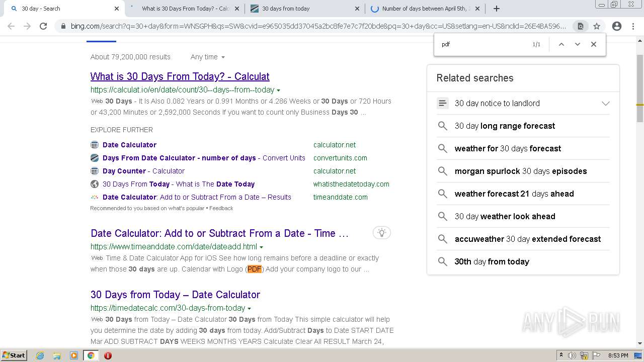The width and height of the screenshot is (644, 362).
Task: Jump to next find result
Action: click(578, 44)
